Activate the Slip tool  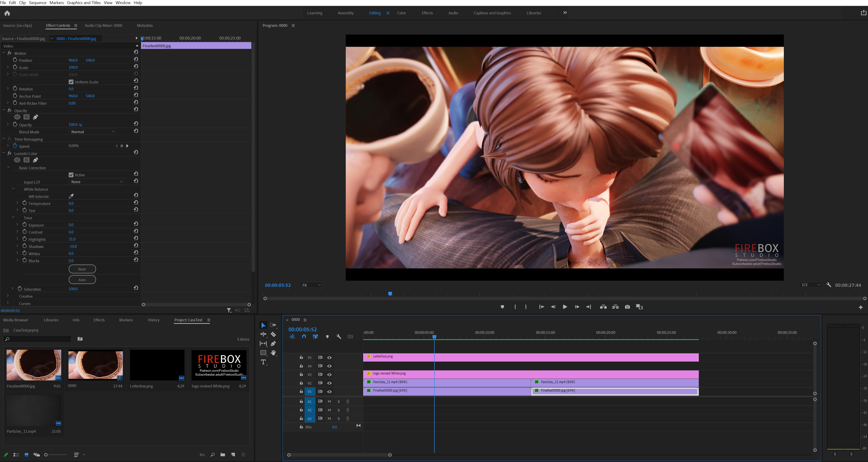click(263, 343)
